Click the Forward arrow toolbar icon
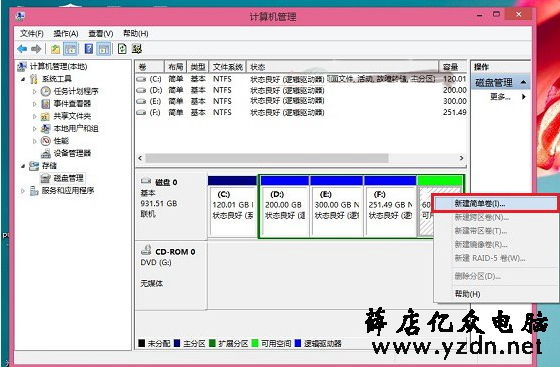This screenshot has height=367, width=560. [36, 49]
